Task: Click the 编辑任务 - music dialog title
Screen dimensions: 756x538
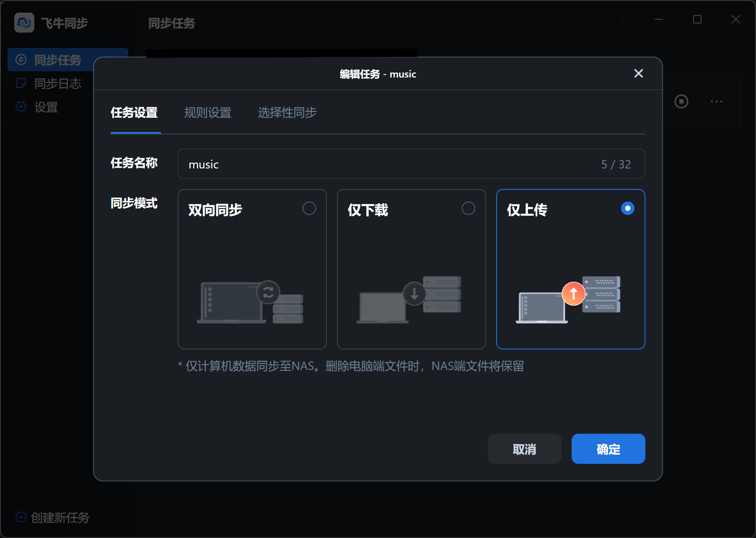Action: click(x=378, y=74)
